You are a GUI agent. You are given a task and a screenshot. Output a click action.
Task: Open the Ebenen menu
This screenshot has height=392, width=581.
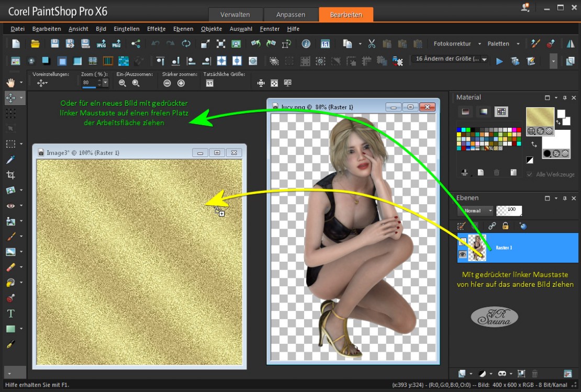(183, 29)
